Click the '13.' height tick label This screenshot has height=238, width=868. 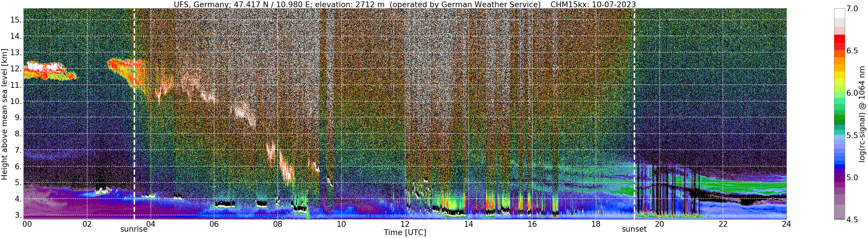(x=16, y=53)
